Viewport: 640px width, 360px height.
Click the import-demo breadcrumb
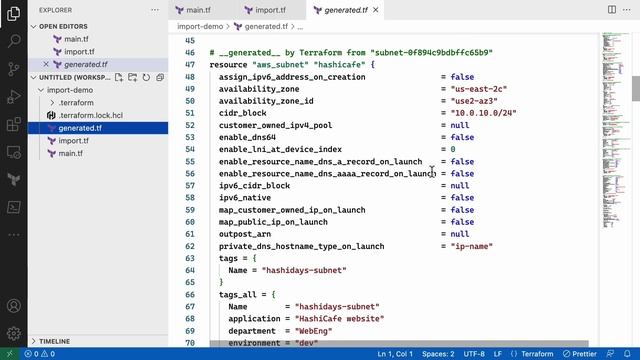200,27
